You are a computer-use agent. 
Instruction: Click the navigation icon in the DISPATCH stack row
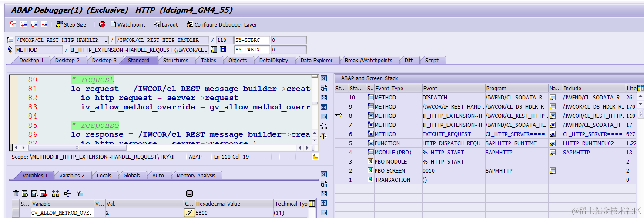(552, 98)
